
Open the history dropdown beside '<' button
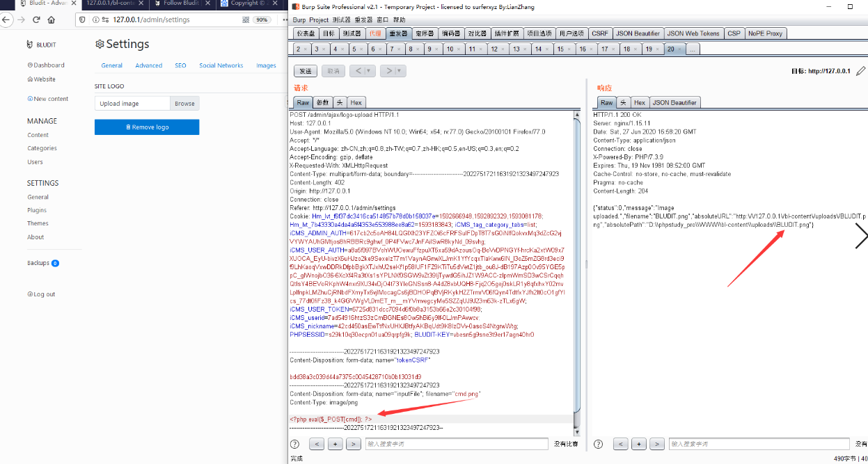370,71
